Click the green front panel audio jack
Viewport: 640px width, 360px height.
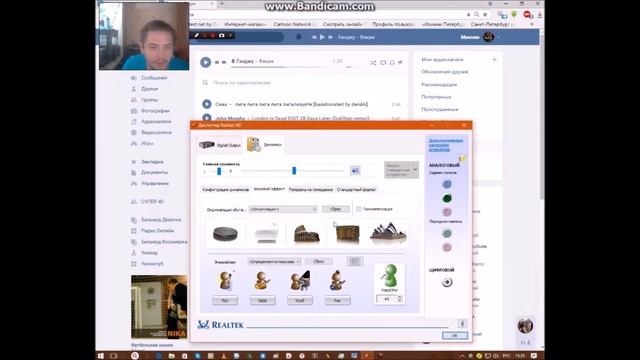tap(447, 233)
